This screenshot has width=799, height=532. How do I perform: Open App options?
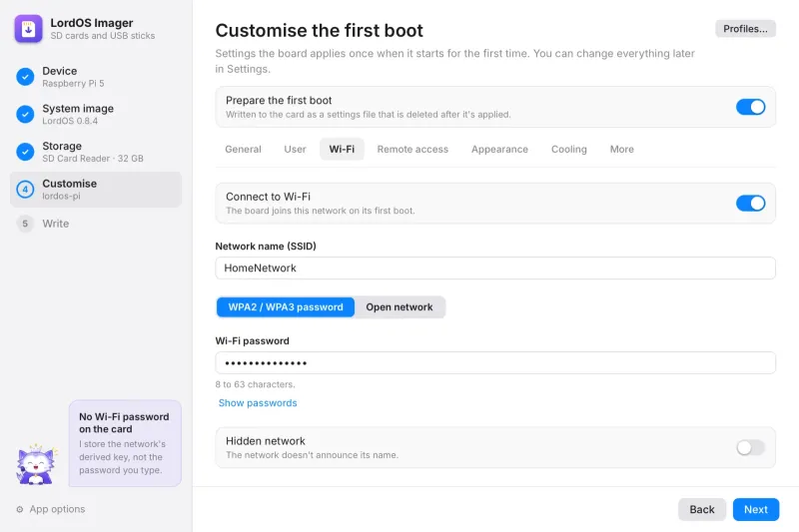pos(51,509)
